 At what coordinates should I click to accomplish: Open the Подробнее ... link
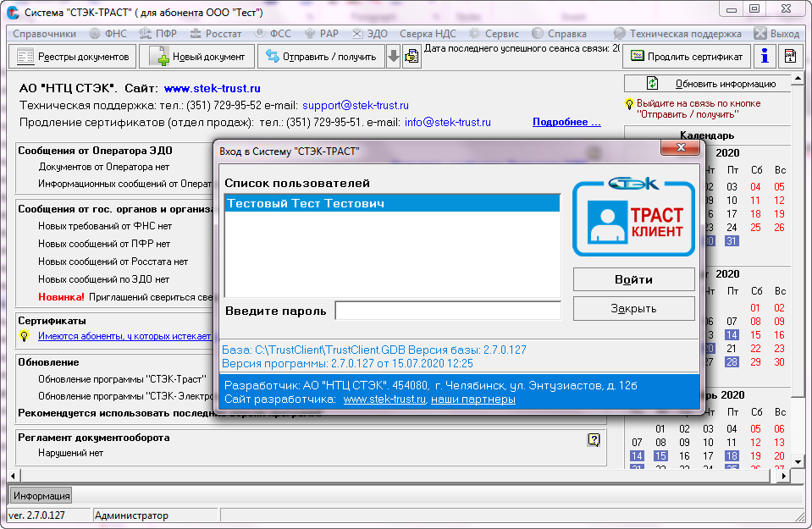pyautogui.click(x=566, y=122)
